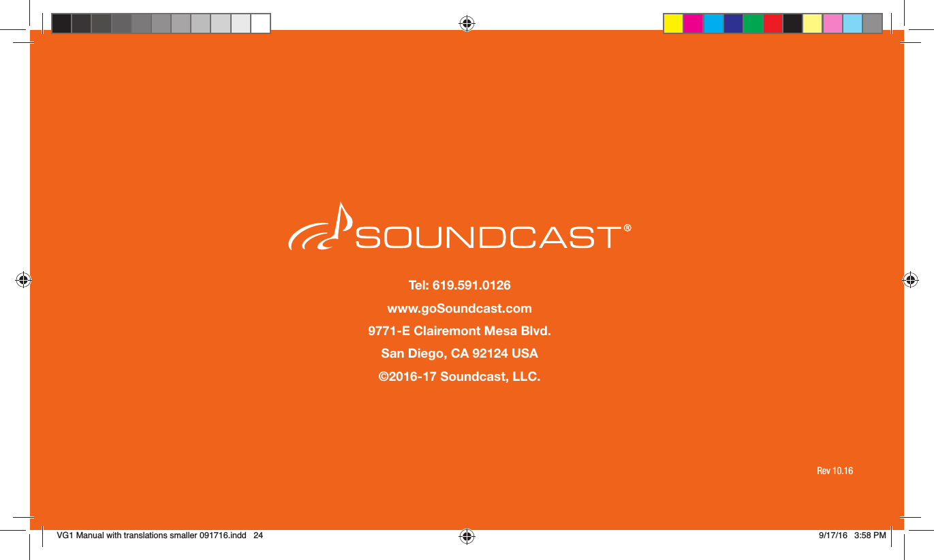Screen dimensions: 934x560
Task: Pick the light blue swatch in color bar
Action: (x=853, y=24)
